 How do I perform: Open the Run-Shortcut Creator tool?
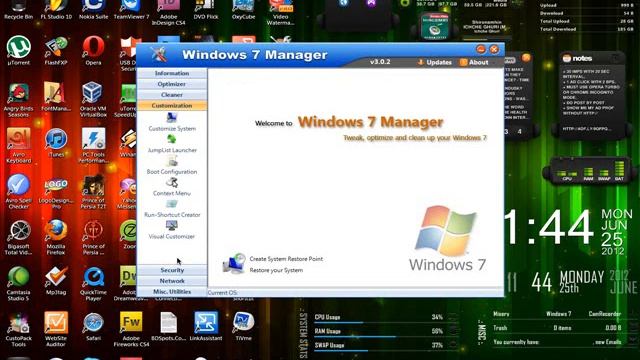[172, 209]
